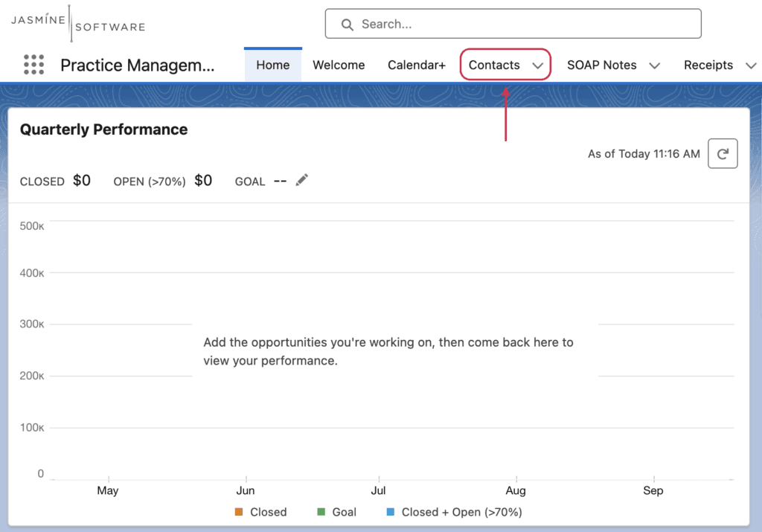Open the Welcome tab
Image resolution: width=762 pixels, height=532 pixels.
339,65
